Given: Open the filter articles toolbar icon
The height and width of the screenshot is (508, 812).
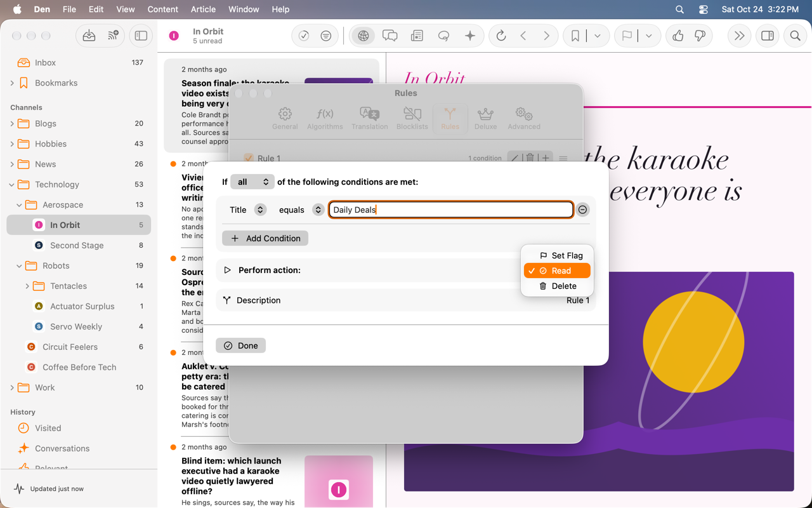Looking at the screenshot, I should [325, 36].
